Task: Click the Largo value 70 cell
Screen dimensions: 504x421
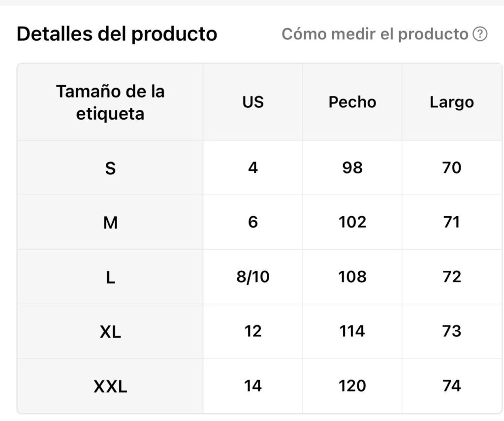Action: pos(452,168)
